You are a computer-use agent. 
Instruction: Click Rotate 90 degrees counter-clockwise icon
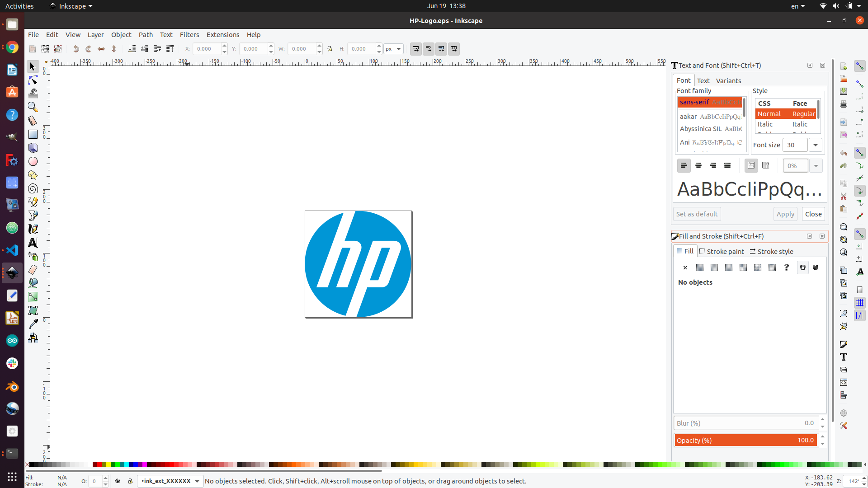(x=76, y=49)
